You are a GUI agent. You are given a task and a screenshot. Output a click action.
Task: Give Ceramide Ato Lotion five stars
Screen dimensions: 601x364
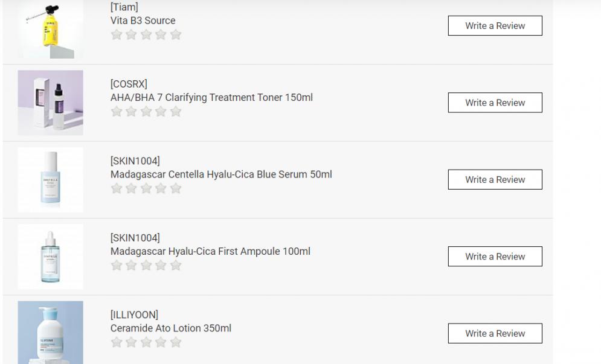point(176,342)
